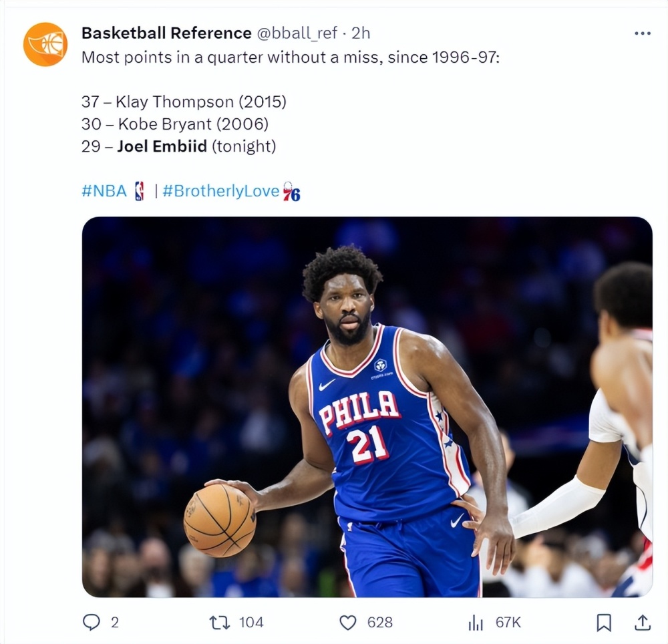Click the @bball_ref handle

click(297, 33)
